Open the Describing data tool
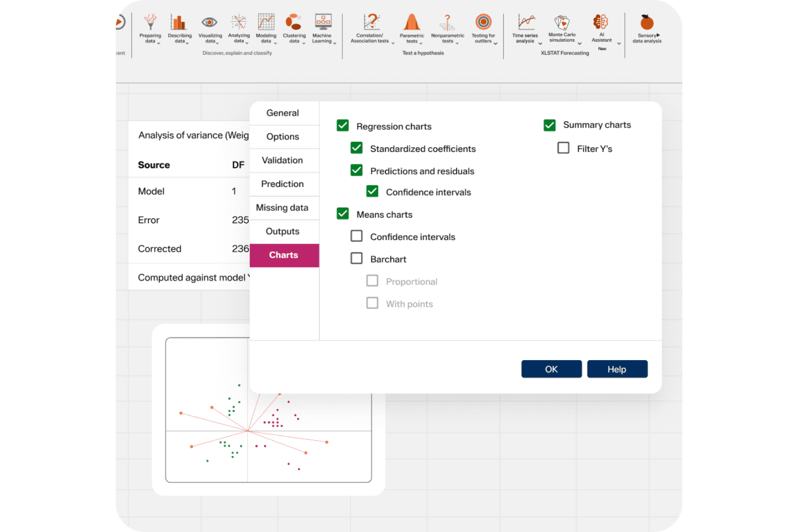Image resolution: width=798 pixels, height=532 pixels. tap(180, 29)
